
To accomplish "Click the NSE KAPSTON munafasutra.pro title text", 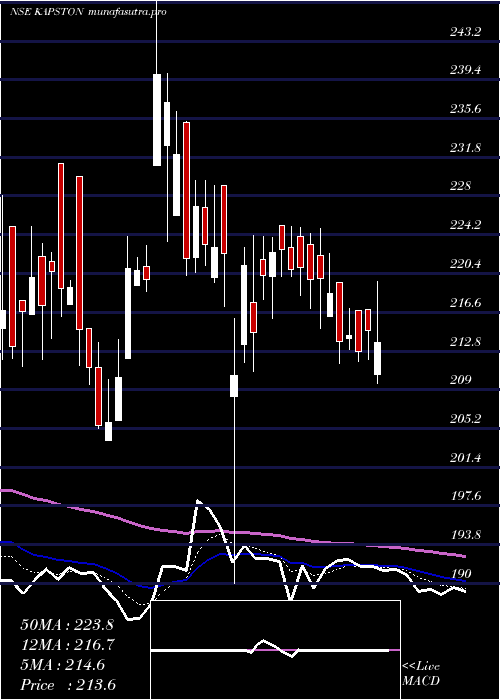I will pyautogui.click(x=88, y=12).
